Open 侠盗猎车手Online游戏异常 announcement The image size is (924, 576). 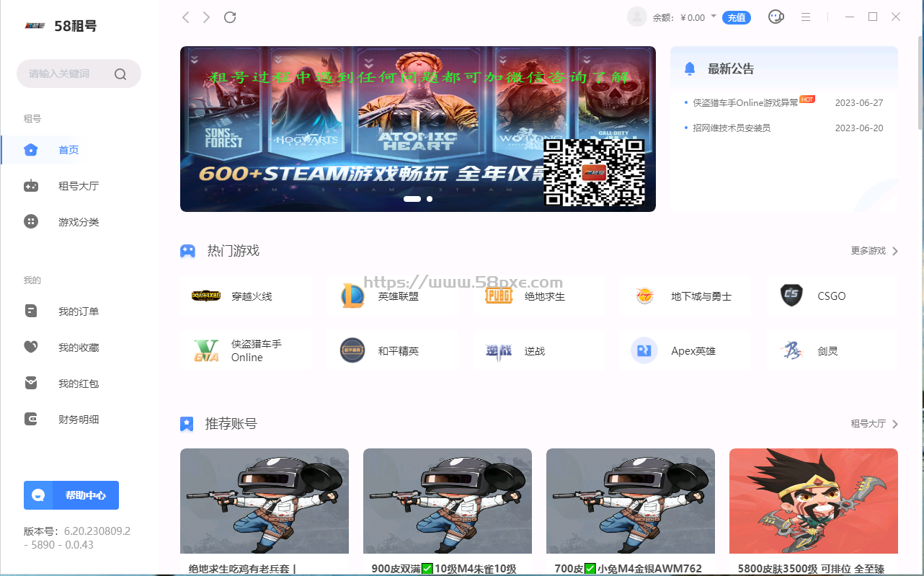pos(746,102)
